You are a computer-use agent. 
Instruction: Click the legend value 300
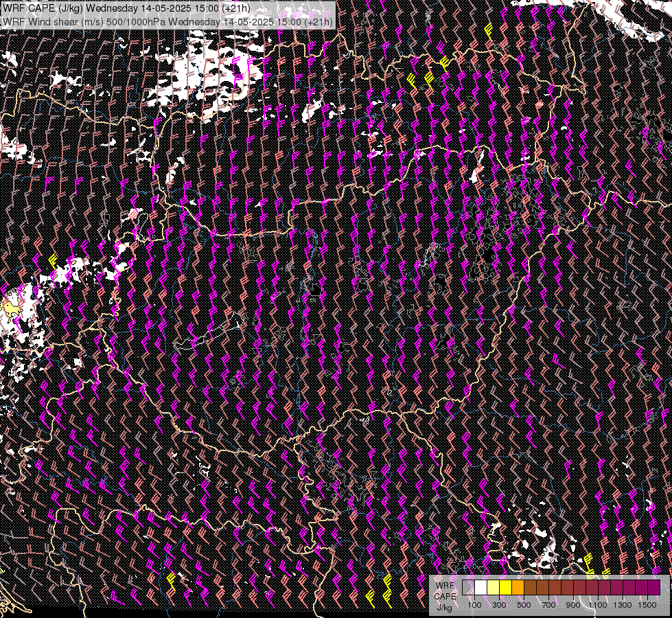[499, 605]
